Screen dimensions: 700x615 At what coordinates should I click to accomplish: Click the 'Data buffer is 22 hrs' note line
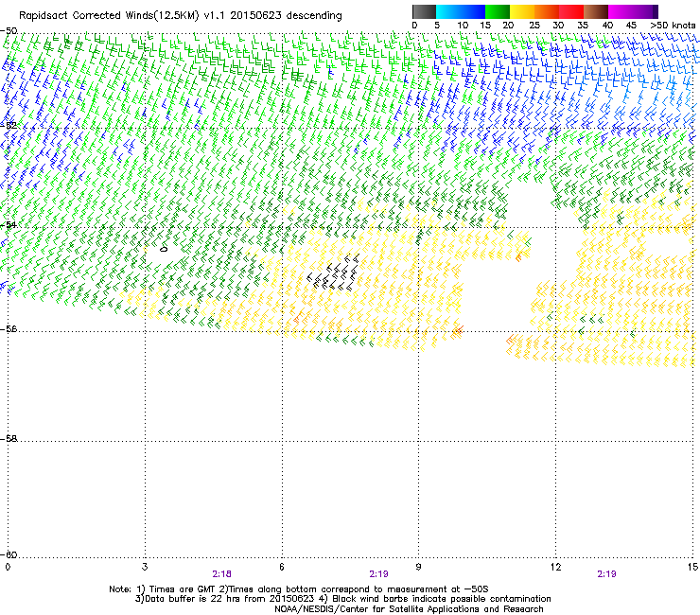point(342,599)
